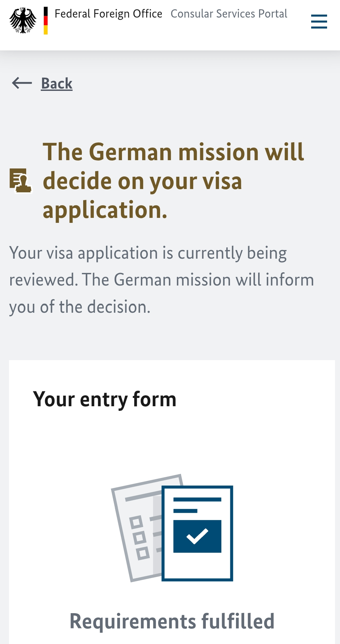Click the Federal Foreign Office title
This screenshot has width=340, height=644.
click(x=108, y=14)
